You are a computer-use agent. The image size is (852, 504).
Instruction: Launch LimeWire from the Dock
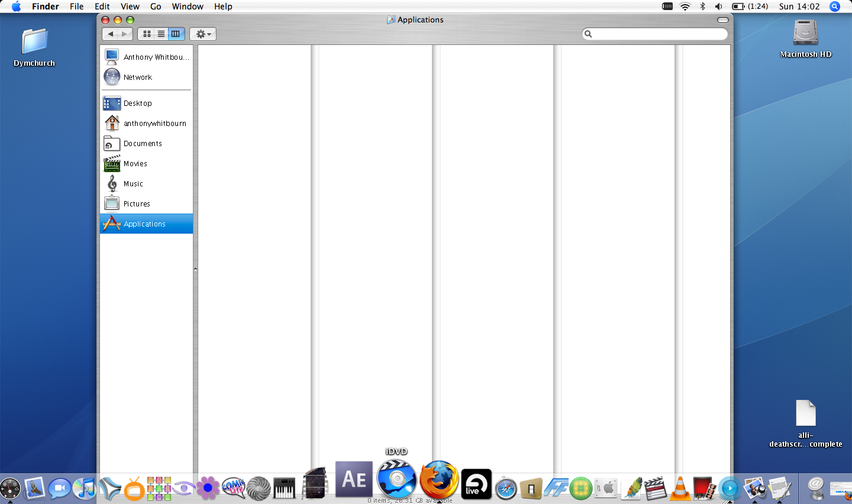coord(581,489)
